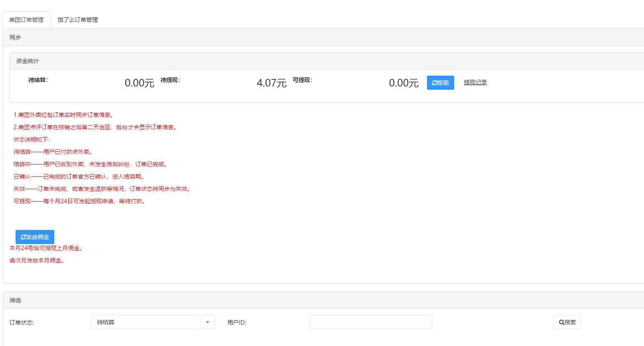The image size is (644, 346).
Task: Click the 同步 panel header
Action: tap(323, 37)
